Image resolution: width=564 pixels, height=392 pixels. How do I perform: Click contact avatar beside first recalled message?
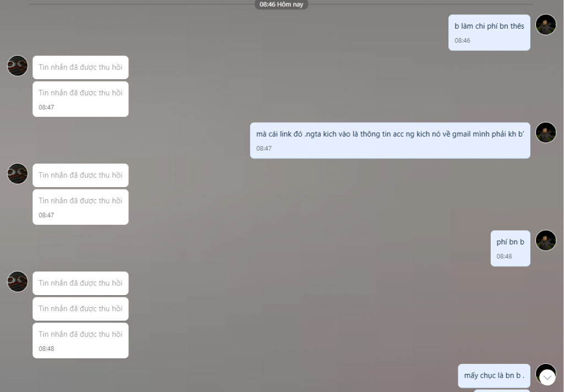[18, 66]
